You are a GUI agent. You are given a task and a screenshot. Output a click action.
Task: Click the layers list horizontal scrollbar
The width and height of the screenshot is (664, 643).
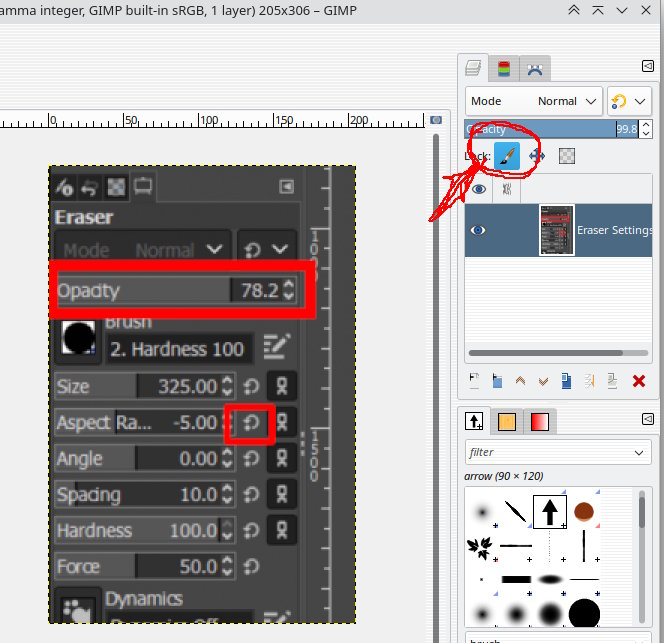(x=546, y=353)
